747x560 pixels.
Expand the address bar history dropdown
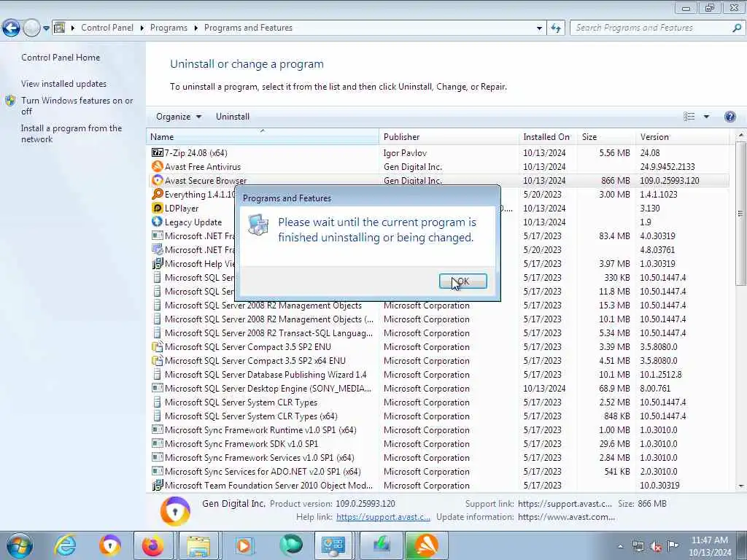[x=539, y=28]
